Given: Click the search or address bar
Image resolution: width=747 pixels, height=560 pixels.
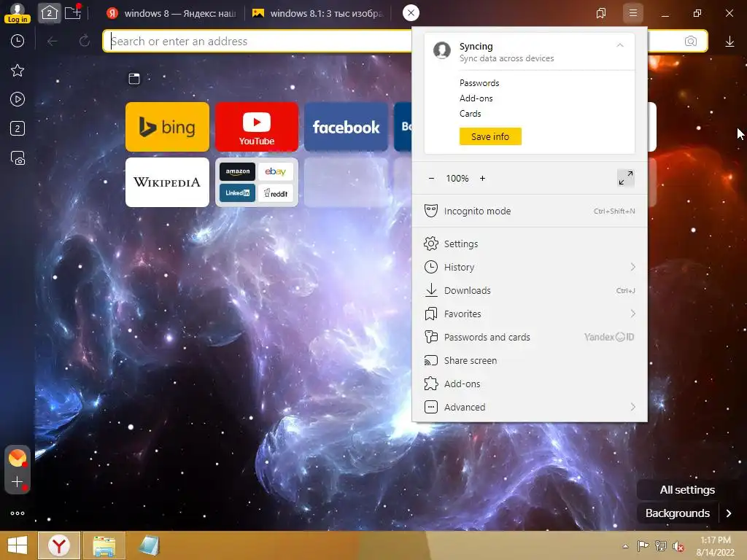Looking at the screenshot, I should (x=258, y=42).
